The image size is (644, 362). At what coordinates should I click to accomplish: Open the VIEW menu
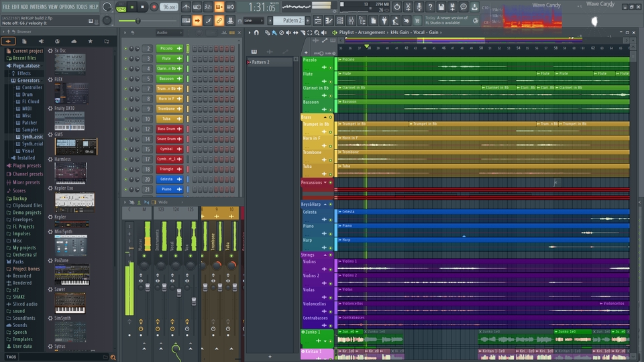(53, 7)
